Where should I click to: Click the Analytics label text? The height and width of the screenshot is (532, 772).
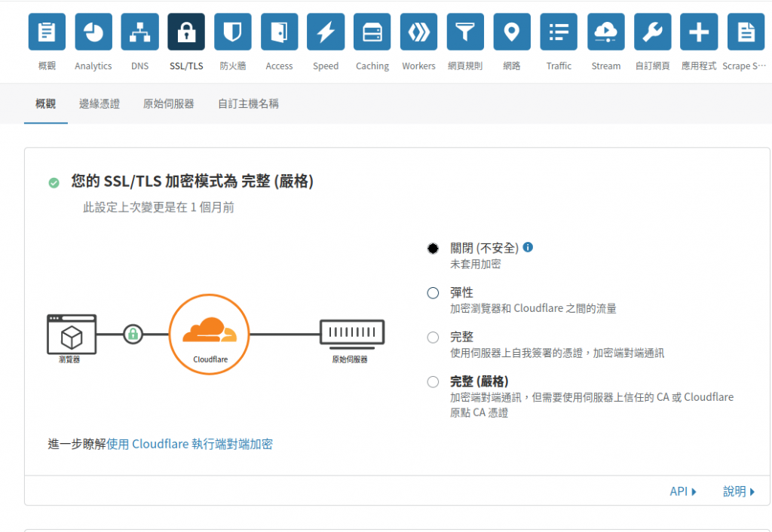pyautogui.click(x=93, y=66)
